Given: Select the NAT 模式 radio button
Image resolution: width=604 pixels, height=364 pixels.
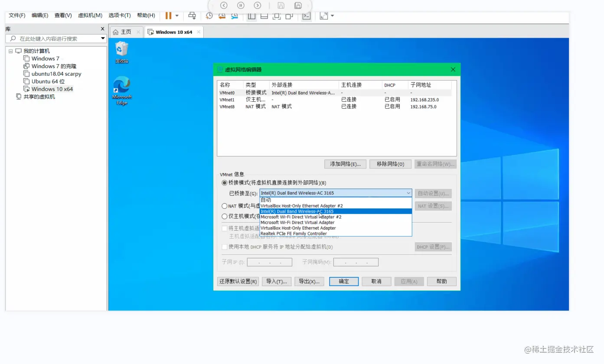Looking at the screenshot, I should coord(225,206).
